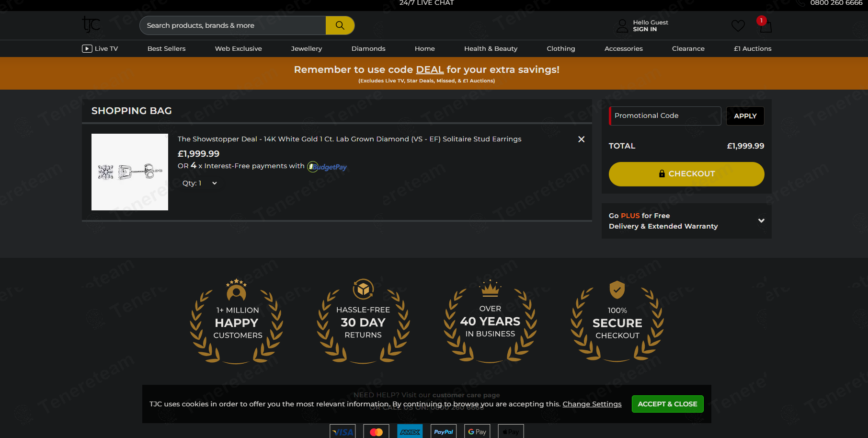Click the TJC logo
Image resolution: width=868 pixels, height=438 pixels.
(x=91, y=24)
